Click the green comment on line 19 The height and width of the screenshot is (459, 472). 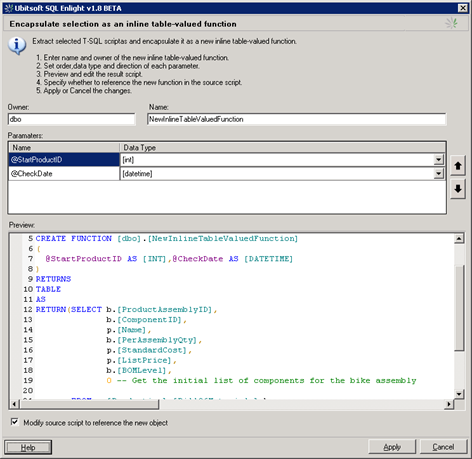pos(266,381)
